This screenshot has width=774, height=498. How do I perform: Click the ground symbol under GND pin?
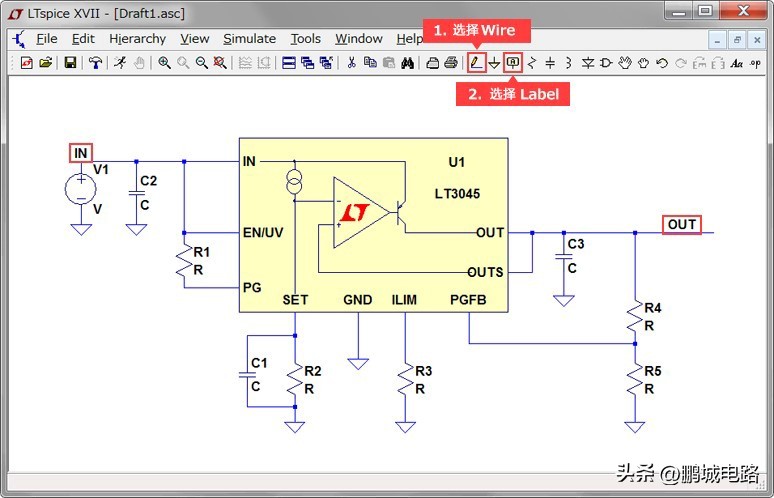358,364
